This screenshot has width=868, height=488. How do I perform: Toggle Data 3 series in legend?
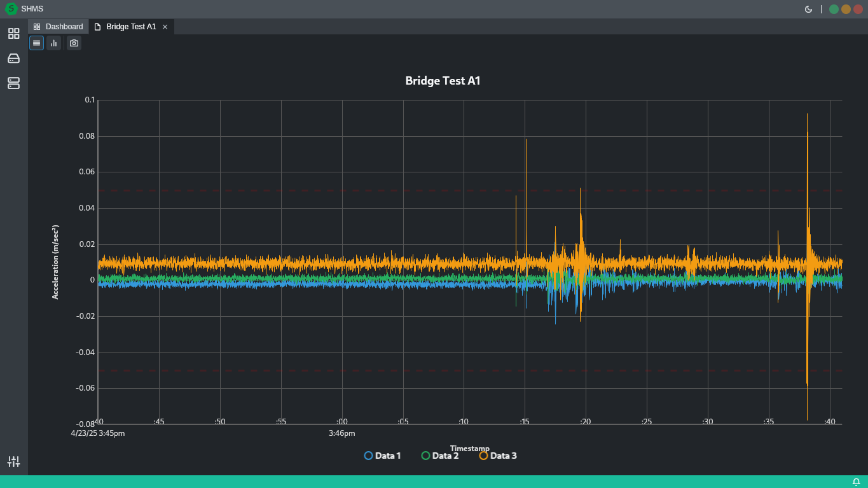tap(497, 456)
